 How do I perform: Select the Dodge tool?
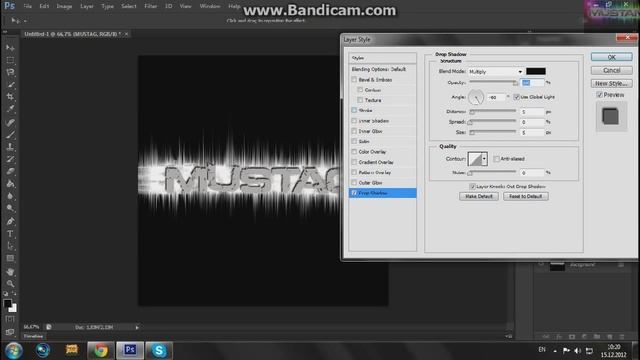10,208
